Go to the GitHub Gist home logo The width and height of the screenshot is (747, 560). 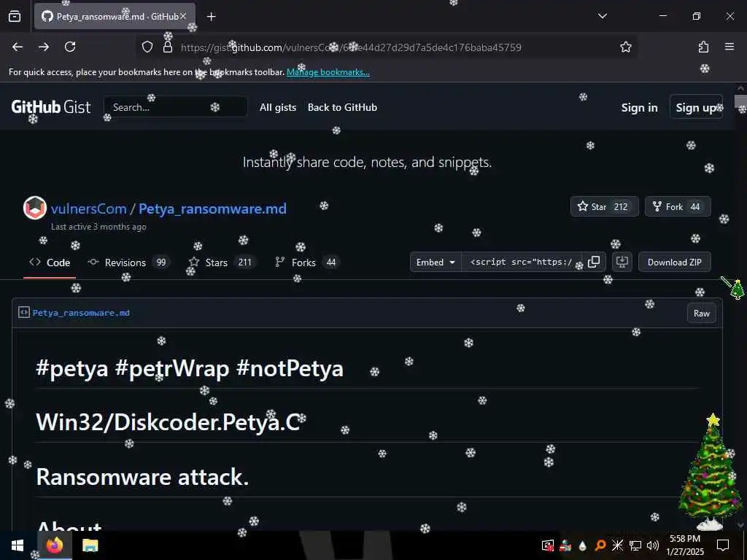coord(51,107)
